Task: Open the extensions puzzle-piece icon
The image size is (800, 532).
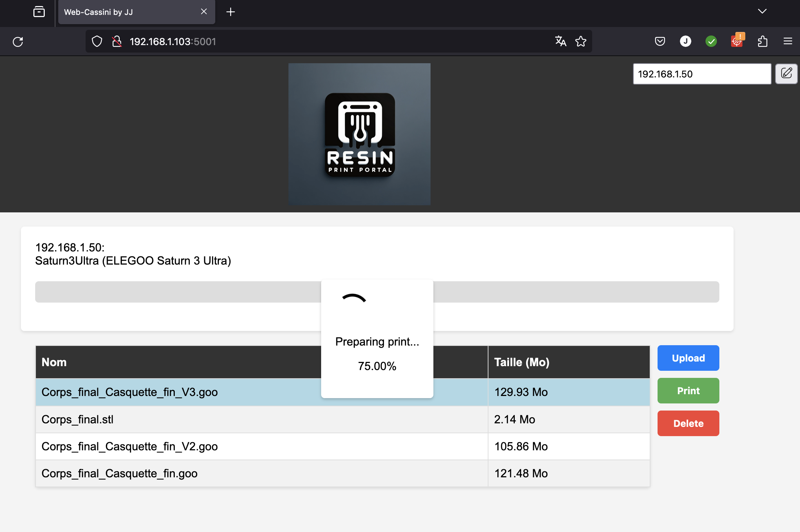Action: (x=762, y=42)
